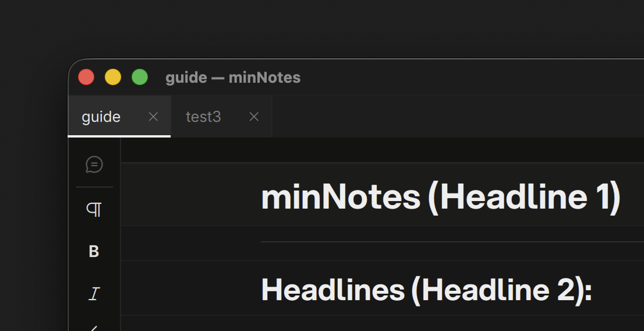Select the paragraph (pilcrow) format tool
The image size is (644, 331).
(94, 210)
